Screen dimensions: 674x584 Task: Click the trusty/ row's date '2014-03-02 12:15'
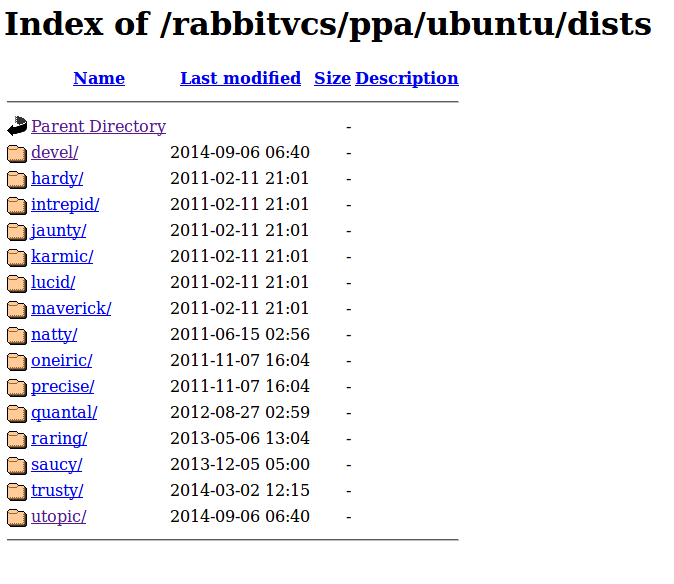click(x=240, y=490)
